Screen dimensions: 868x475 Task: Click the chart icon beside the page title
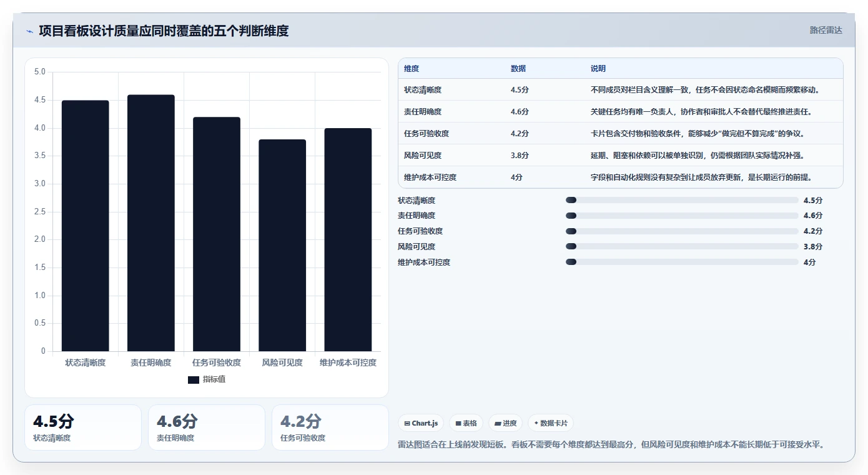coord(29,31)
